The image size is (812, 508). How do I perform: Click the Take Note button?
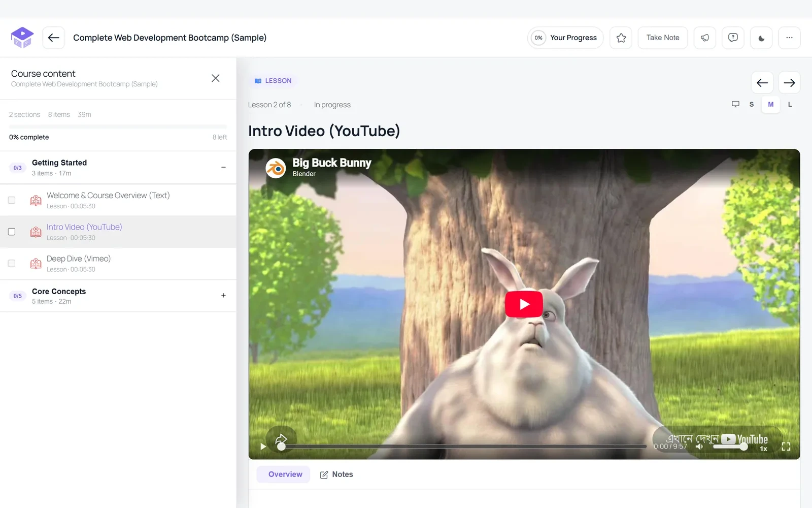coord(663,38)
